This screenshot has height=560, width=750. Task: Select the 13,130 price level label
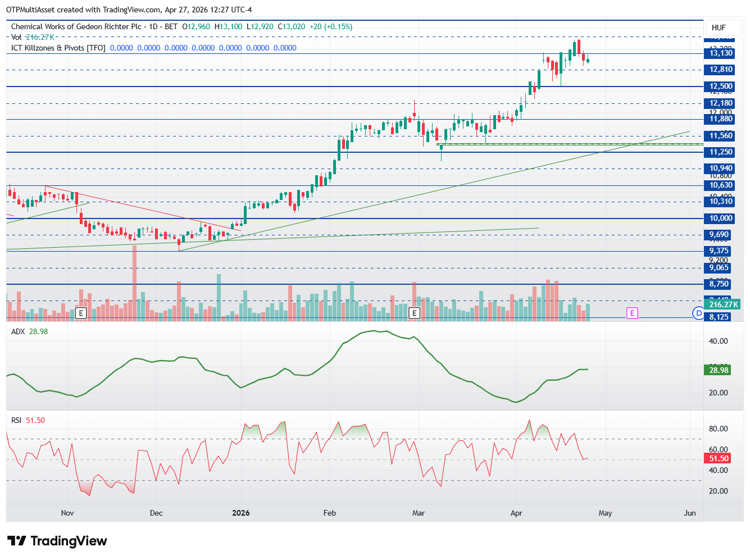tap(721, 53)
